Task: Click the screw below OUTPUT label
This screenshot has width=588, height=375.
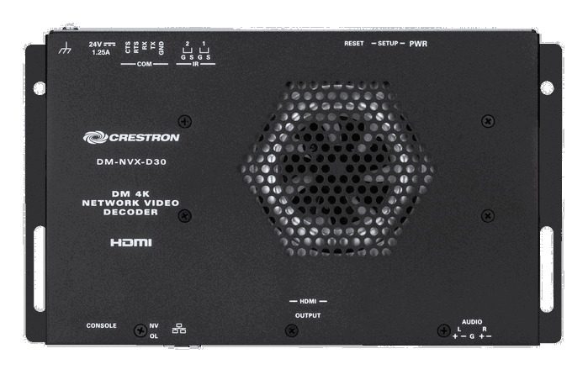Action: tap(292, 330)
